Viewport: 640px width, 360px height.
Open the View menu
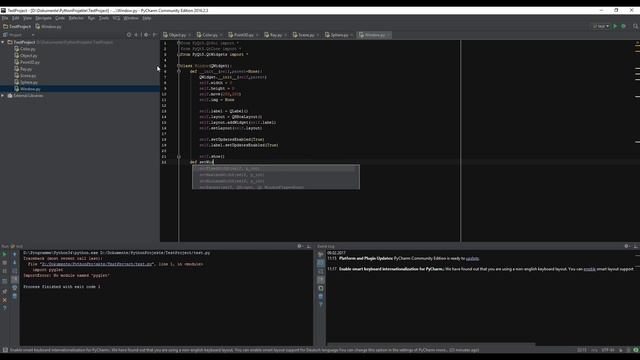pos(27,18)
